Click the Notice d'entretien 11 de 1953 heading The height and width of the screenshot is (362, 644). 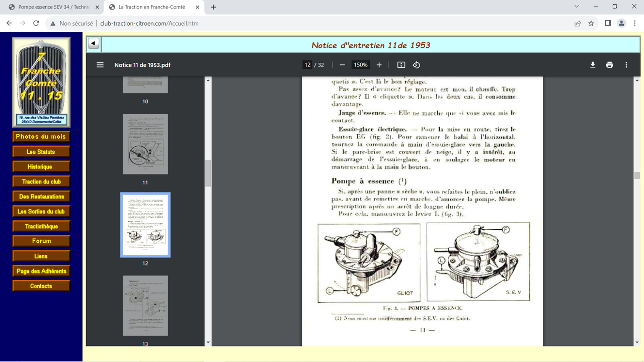pyautogui.click(x=371, y=45)
